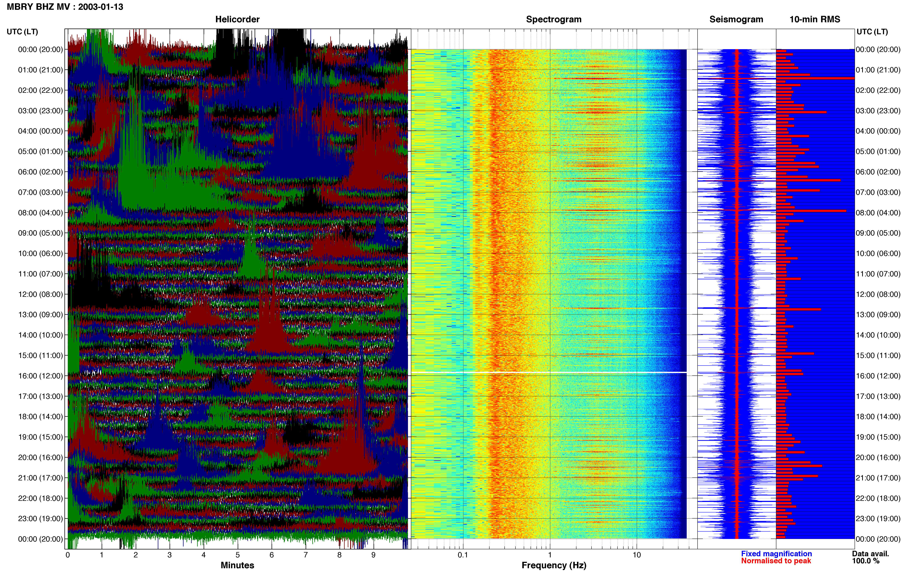Click "13:00 (09:00)" on the RMS-side time axis
924x578 pixels.
(x=878, y=315)
